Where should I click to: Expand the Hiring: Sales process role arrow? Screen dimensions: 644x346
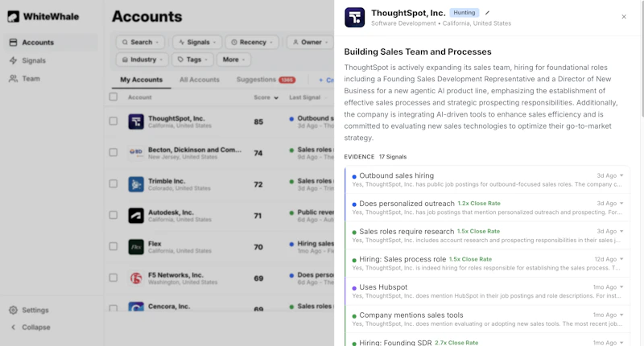621,259
